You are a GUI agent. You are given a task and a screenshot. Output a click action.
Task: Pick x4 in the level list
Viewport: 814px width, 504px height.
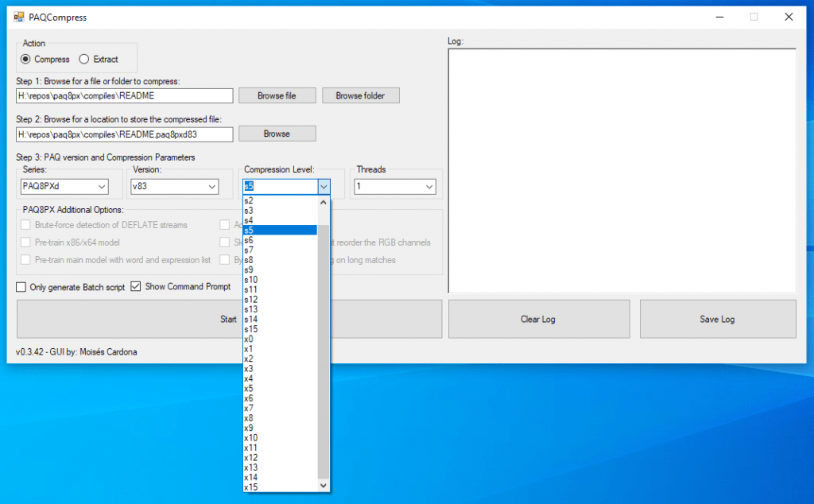[x=281, y=378]
